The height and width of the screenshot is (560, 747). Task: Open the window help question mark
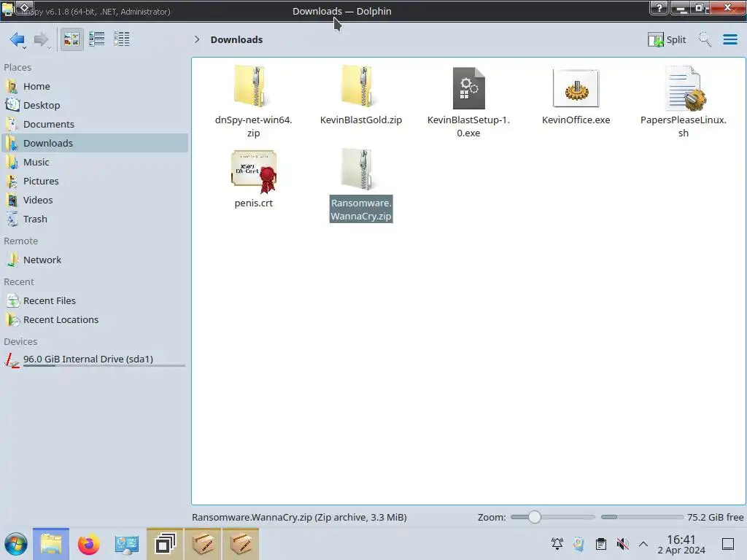[x=659, y=7]
